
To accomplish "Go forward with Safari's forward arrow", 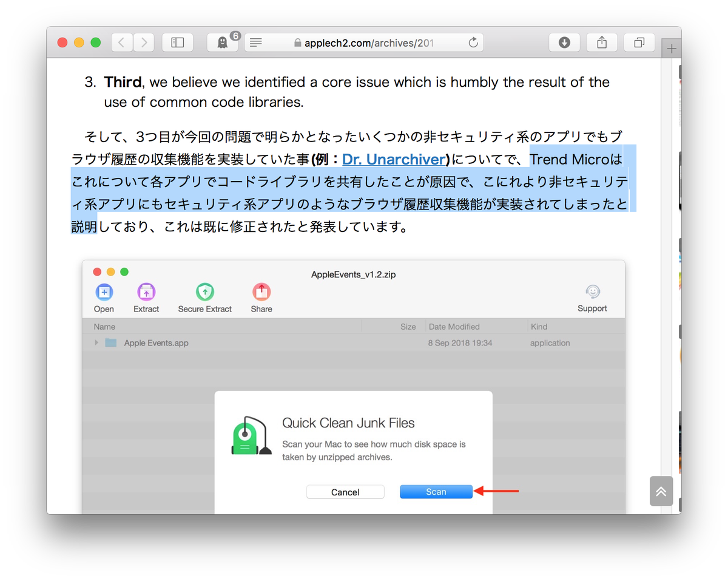I will [x=144, y=42].
